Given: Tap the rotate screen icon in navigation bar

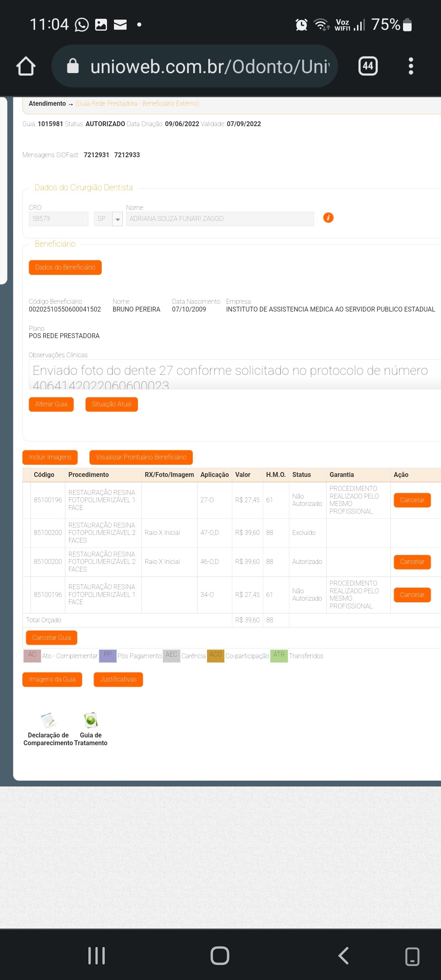Looking at the screenshot, I should point(412,956).
